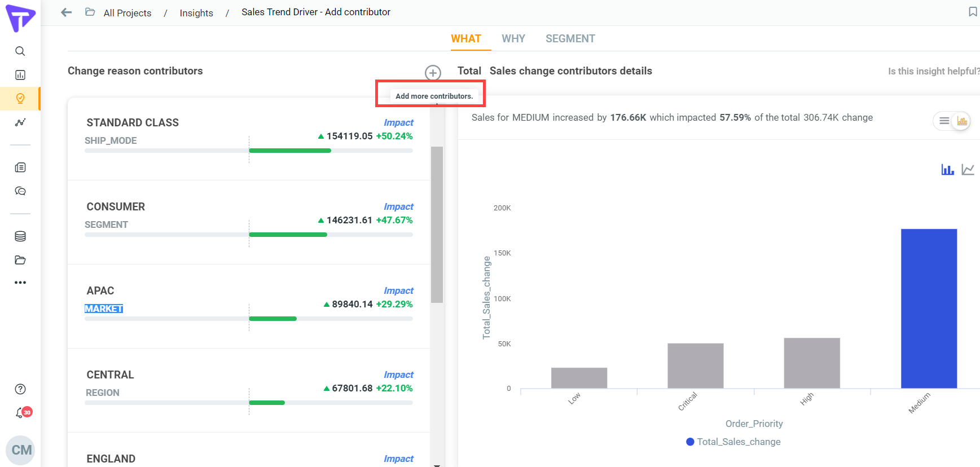
Task: Click the REGION label under CENTRAL
Action: tap(103, 393)
